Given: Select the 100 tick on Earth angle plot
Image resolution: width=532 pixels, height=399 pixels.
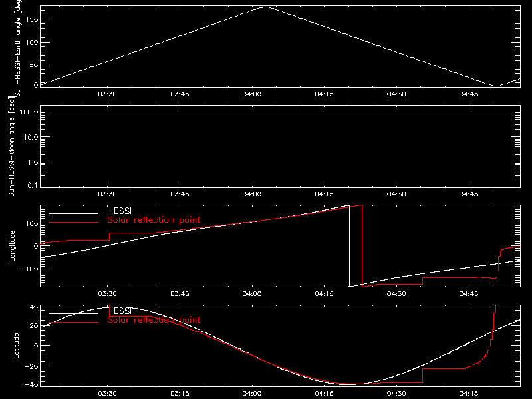Looking at the screenshot, I should (31, 43).
